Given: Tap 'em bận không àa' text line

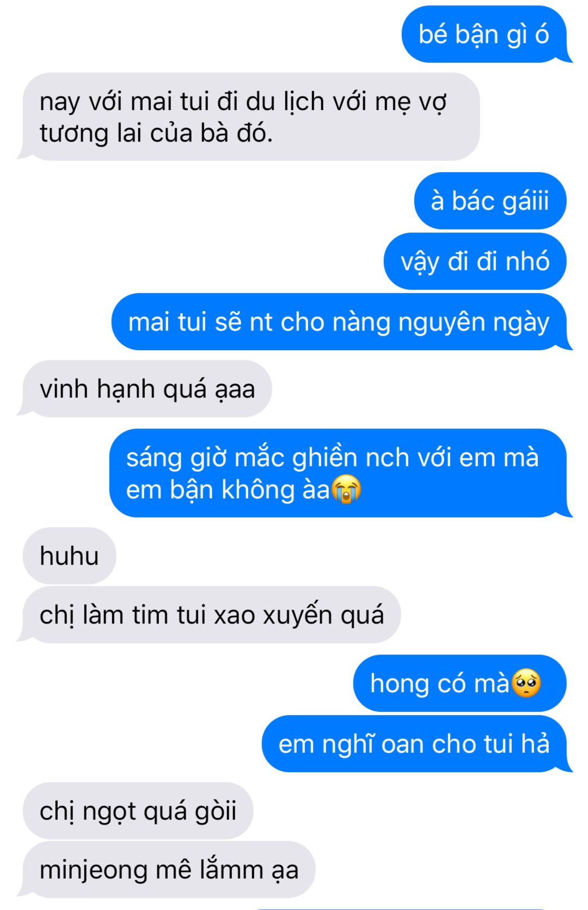Looking at the screenshot, I should pyautogui.click(x=228, y=490).
